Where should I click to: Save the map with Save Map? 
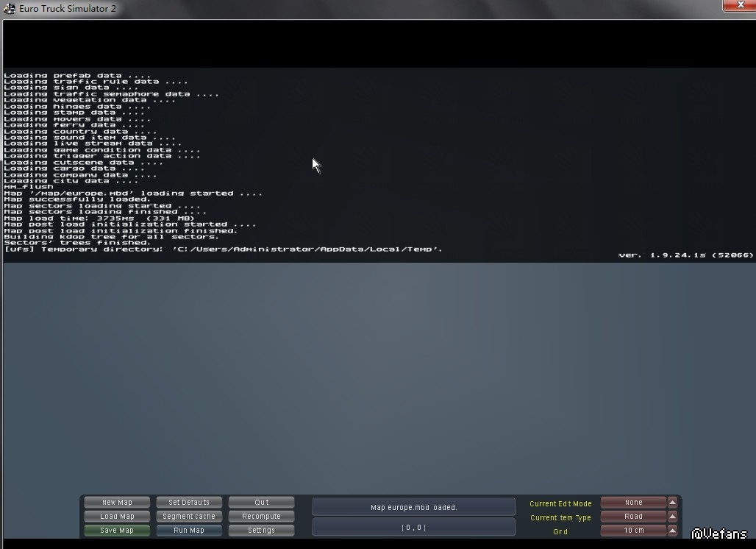[x=117, y=531]
